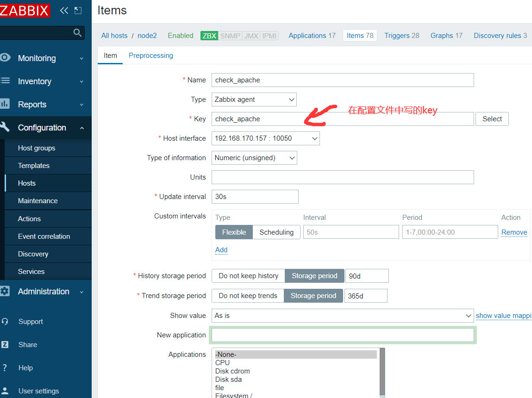The image size is (532, 398).
Task: Click the Administration gear icon
Action: pyautogui.click(x=5, y=291)
